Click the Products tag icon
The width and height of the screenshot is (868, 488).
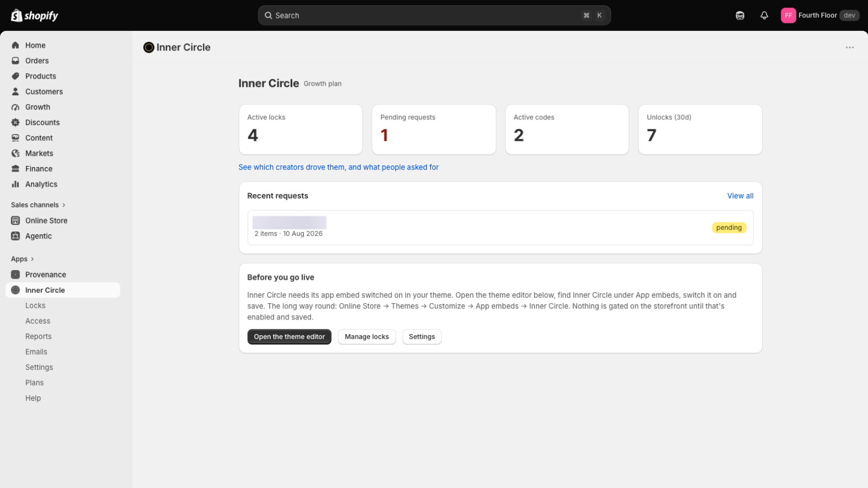coord(15,76)
